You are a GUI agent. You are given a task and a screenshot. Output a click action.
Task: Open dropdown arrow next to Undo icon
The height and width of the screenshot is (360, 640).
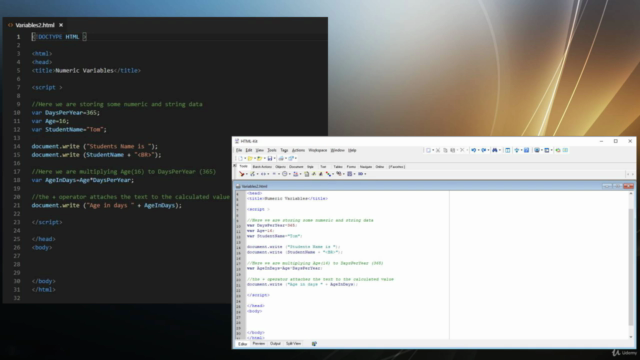pyautogui.click(x=478, y=150)
